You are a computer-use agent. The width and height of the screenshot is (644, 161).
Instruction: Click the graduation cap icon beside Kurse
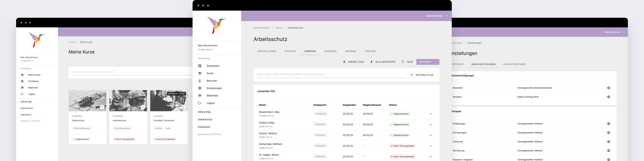coord(200,73)
